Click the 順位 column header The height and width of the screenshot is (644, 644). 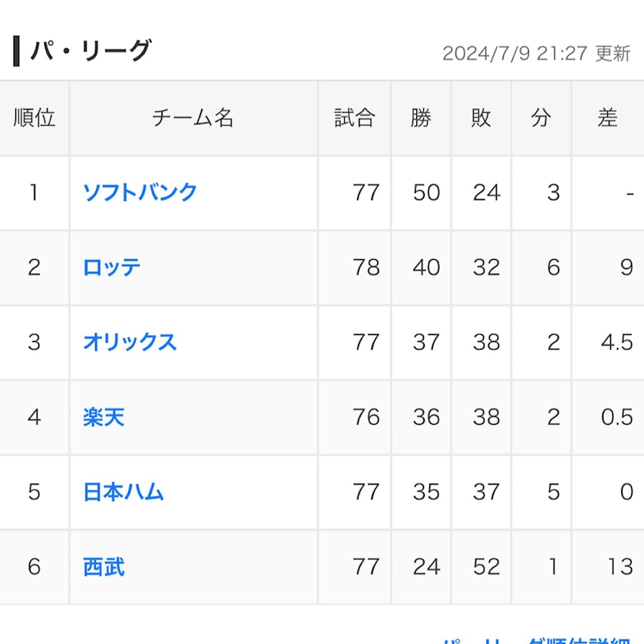click(34, 118)
